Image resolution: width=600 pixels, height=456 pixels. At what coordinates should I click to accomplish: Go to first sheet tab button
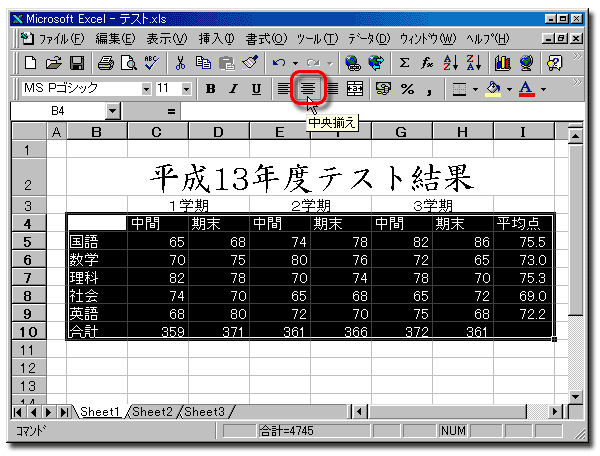pyautogui.click(x=18, y=412)
